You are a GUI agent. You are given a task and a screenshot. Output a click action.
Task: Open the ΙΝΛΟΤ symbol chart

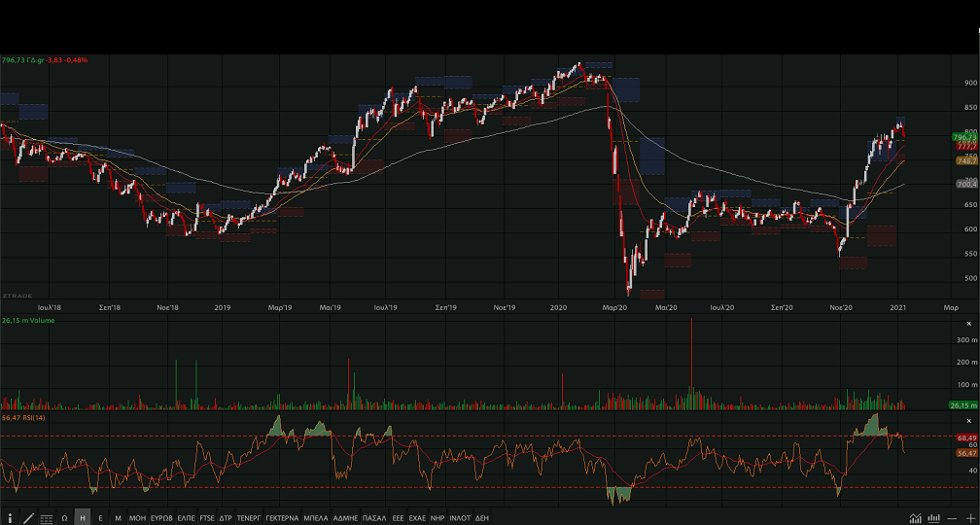(x=460, y=518)
